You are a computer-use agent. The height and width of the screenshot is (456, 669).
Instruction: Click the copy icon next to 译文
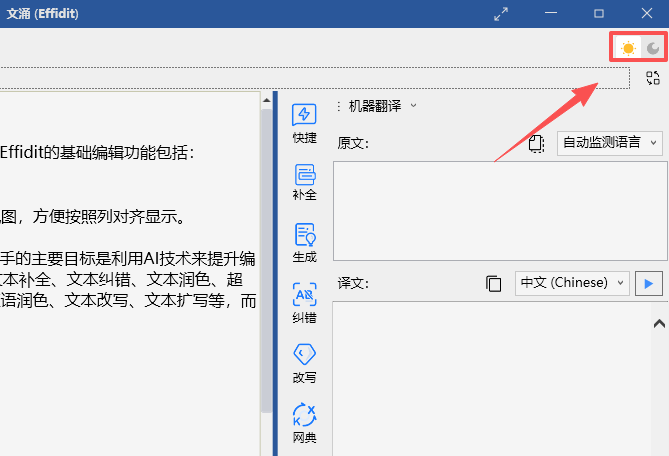click(x=493, y=283)
